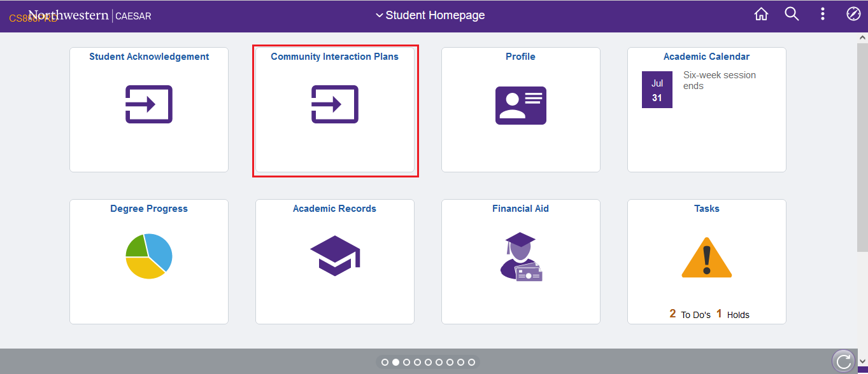Click the Profile ID card icon

520,105
